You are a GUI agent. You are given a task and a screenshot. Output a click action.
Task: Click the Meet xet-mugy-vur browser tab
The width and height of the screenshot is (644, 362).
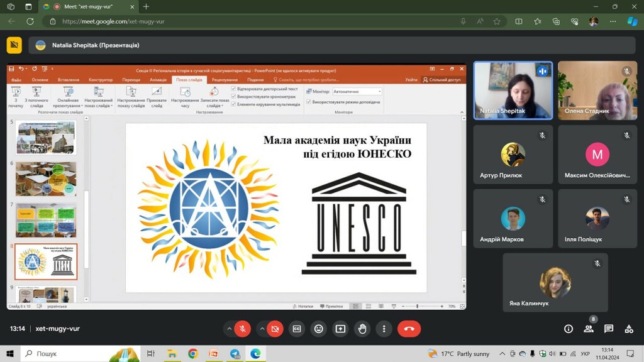pos(88,6)
